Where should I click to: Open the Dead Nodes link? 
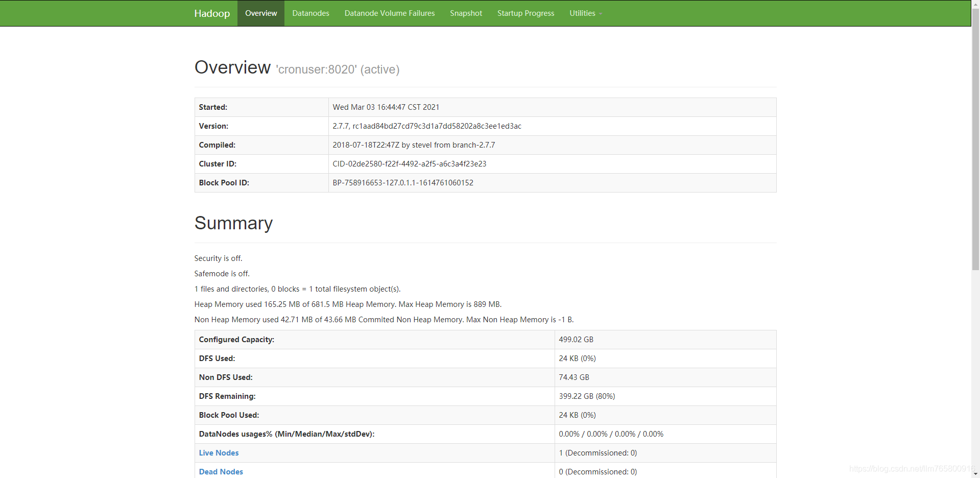[221, 472]
